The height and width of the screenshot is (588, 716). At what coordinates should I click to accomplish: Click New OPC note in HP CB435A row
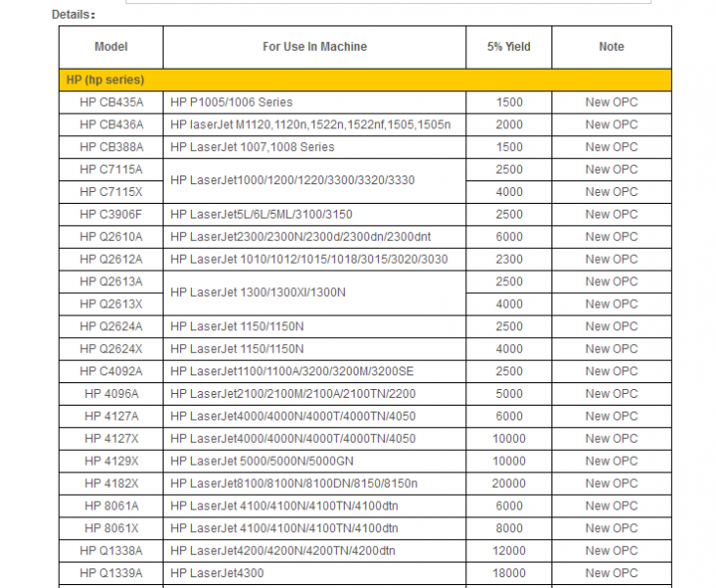point(611,102)
